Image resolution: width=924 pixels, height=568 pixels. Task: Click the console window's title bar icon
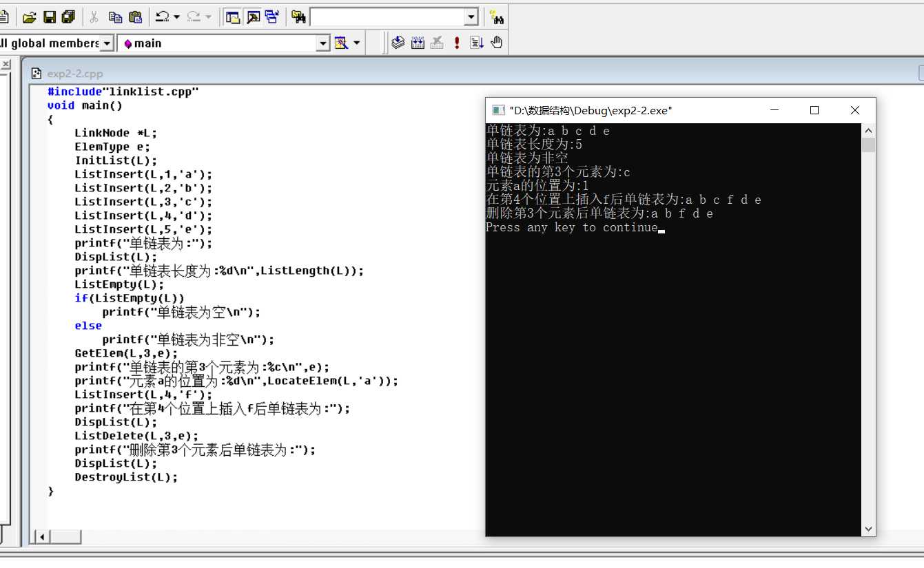click(x=498, y=110)
